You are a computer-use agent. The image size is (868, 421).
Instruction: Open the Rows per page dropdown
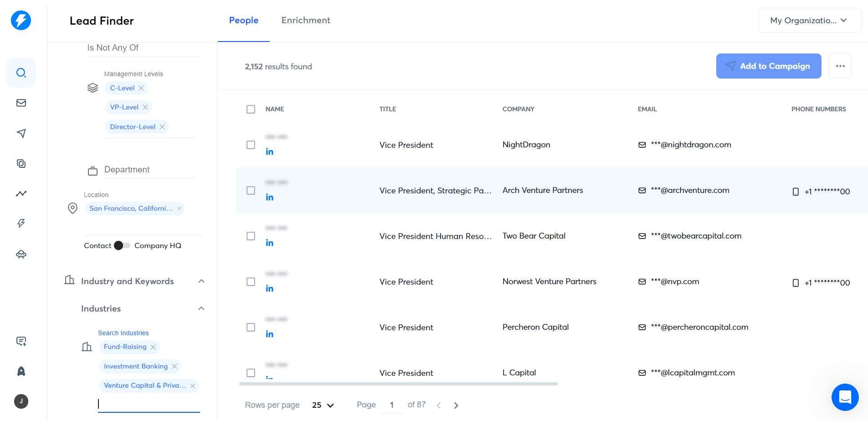(323, 405)
